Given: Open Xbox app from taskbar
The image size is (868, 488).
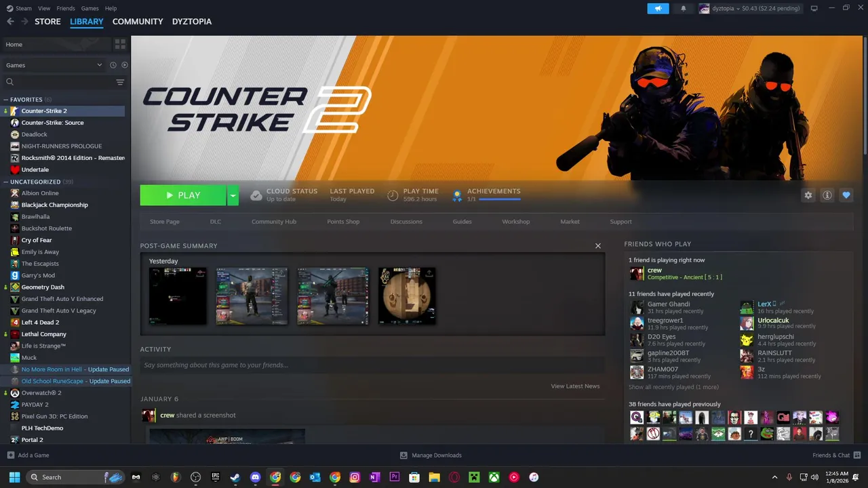Looking at the screenshot, I should tap(494, 477).
